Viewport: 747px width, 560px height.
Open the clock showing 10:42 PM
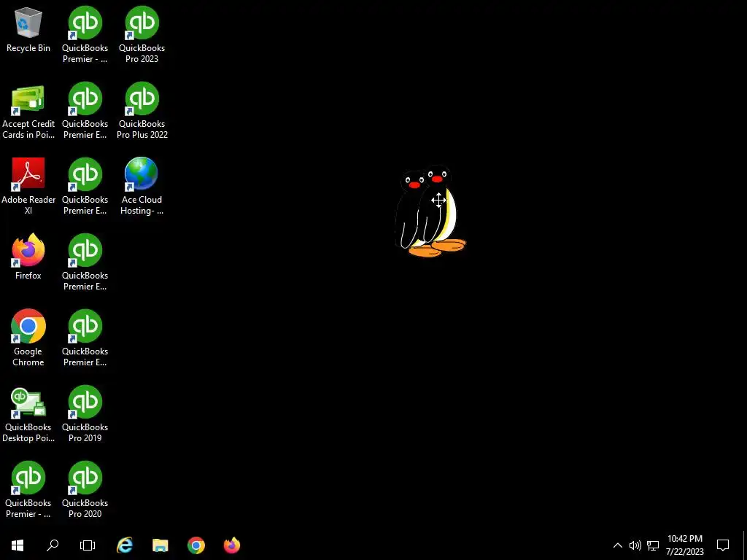pos(684,545)
